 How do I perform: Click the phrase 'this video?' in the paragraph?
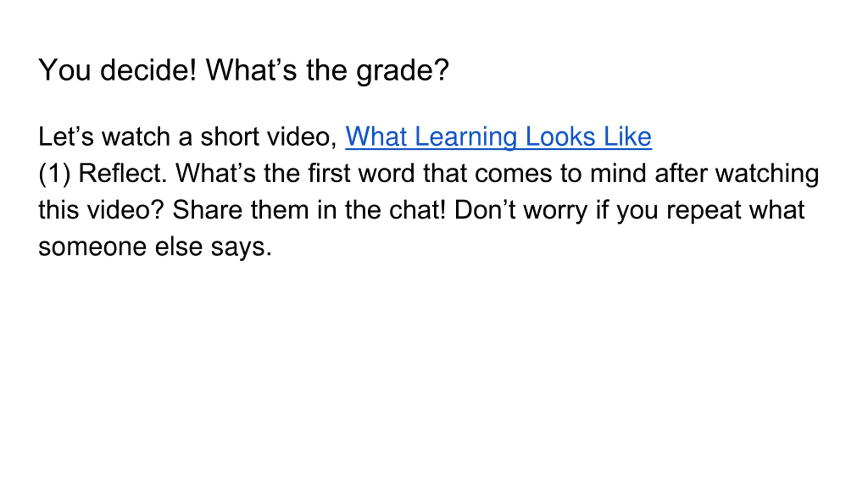(101, 210)
